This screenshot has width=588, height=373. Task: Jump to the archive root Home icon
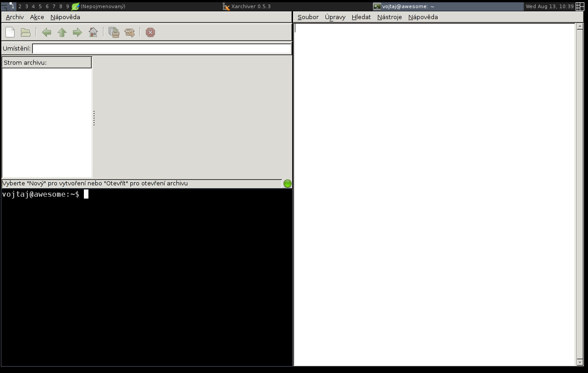coord(93,32)
